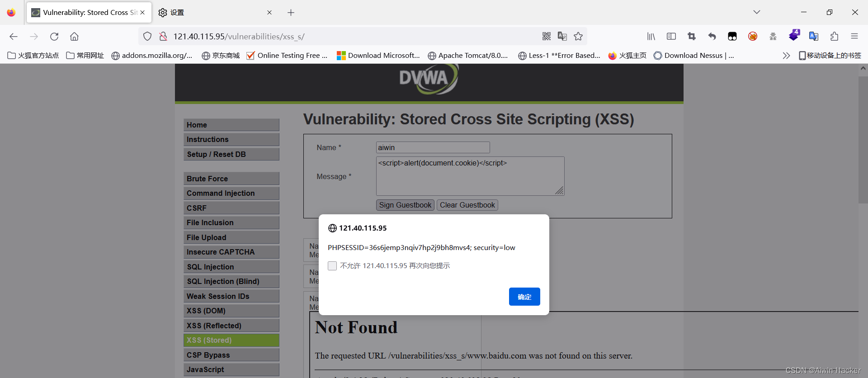This screenshot has width=868, height=378.
Task: Open Weak Session IDs page
Action: [x=231, y=296]
